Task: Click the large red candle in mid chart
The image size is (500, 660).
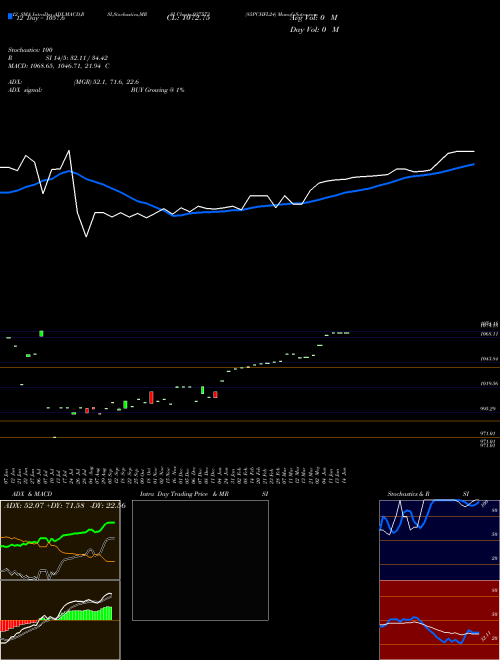Action: click(x=151, y=397)
